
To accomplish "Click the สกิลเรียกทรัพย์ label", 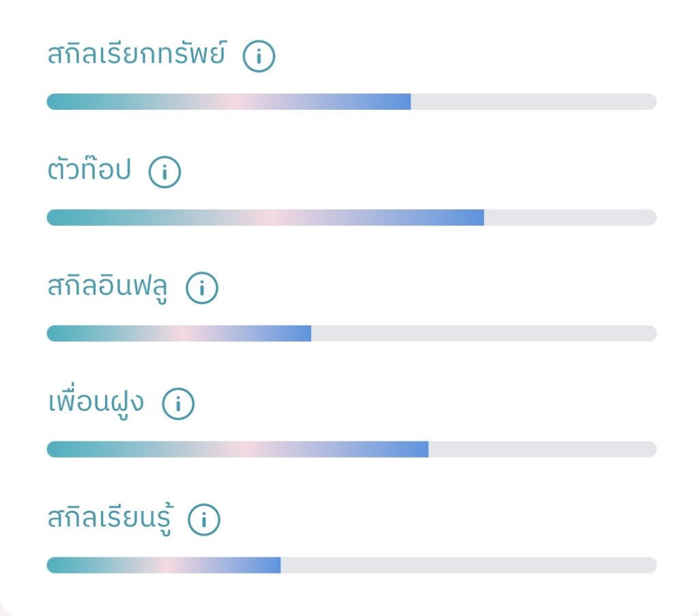I will point(137,55).
